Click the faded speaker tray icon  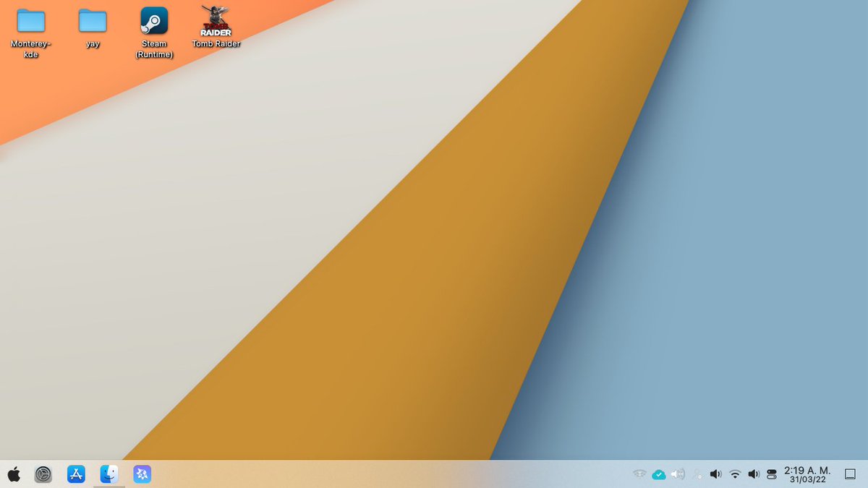pyautogui.click(x=678, y=474)
